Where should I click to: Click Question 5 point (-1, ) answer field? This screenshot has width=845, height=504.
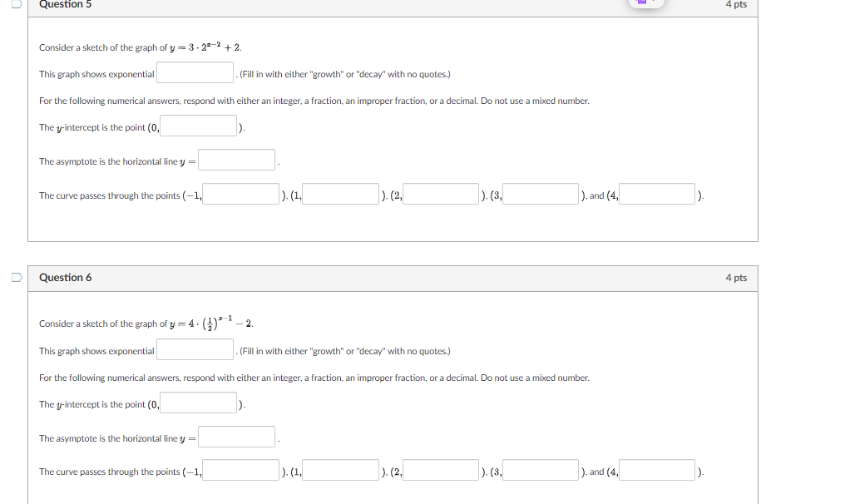click(x=241, y=193)
